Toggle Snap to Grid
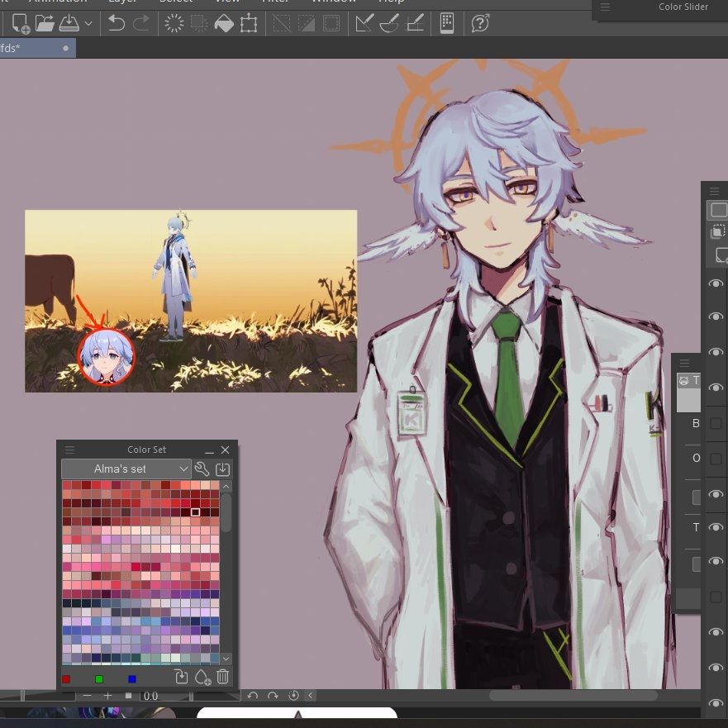728x728 pixels. coord(415,23)
